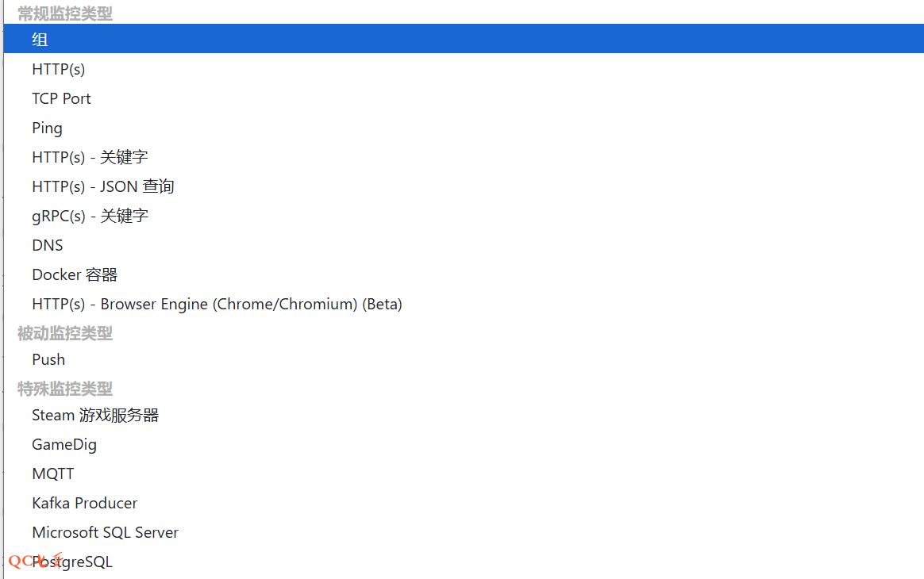Click the 被动监控类型 group header
The height and width of the screenshot is (579, 924).
pos(65,333)
